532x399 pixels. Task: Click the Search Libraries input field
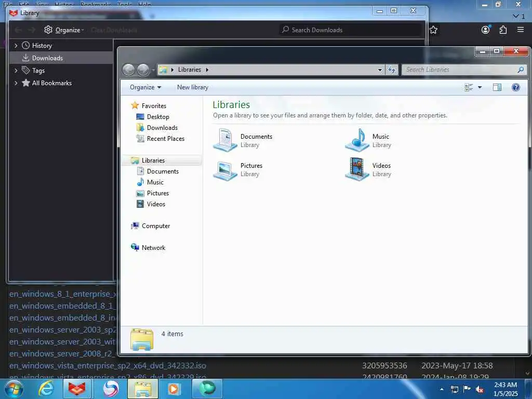point(459,70)
